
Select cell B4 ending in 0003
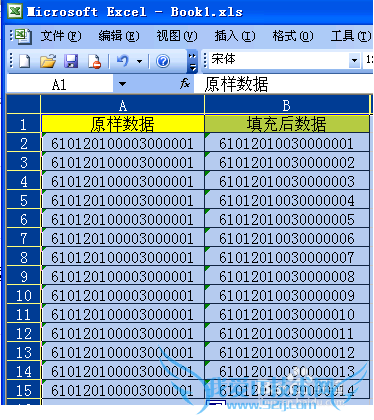click(x=287, y=181)
